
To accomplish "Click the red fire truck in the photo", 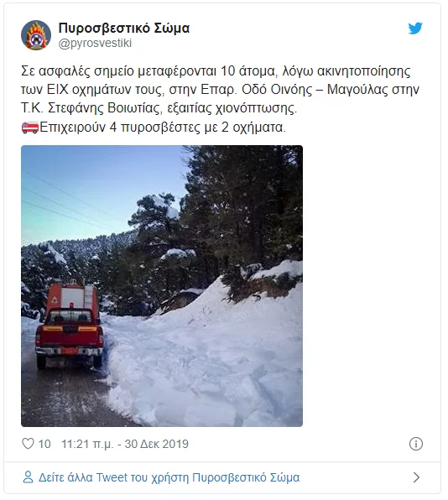I will pyautogui.click(x=70, y=326).
